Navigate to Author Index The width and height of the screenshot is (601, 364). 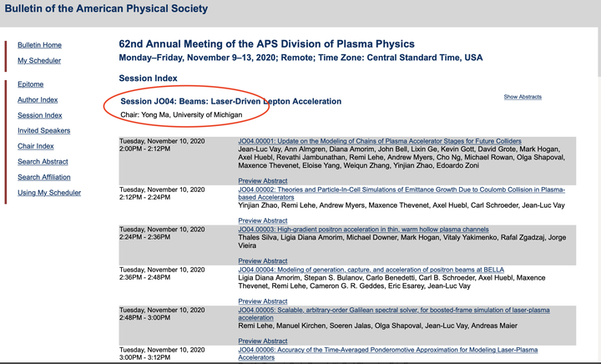coord(38,100)
